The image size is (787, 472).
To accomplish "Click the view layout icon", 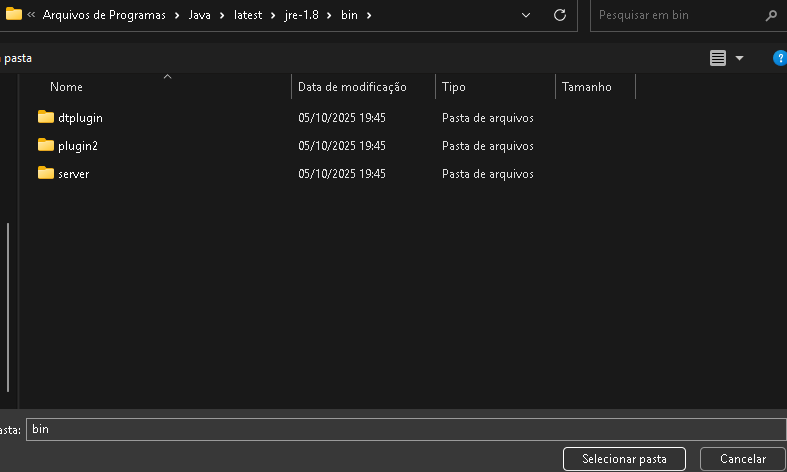I will coord(718,58).
